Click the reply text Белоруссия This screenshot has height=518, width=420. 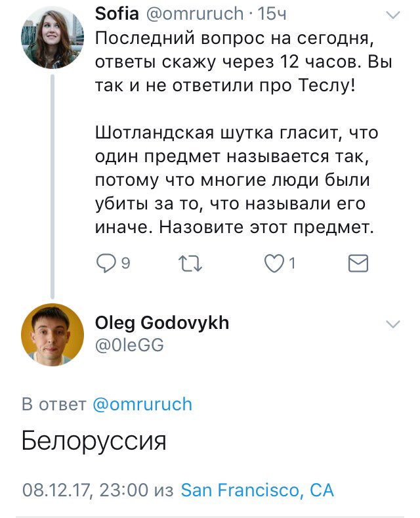(94, 441)
